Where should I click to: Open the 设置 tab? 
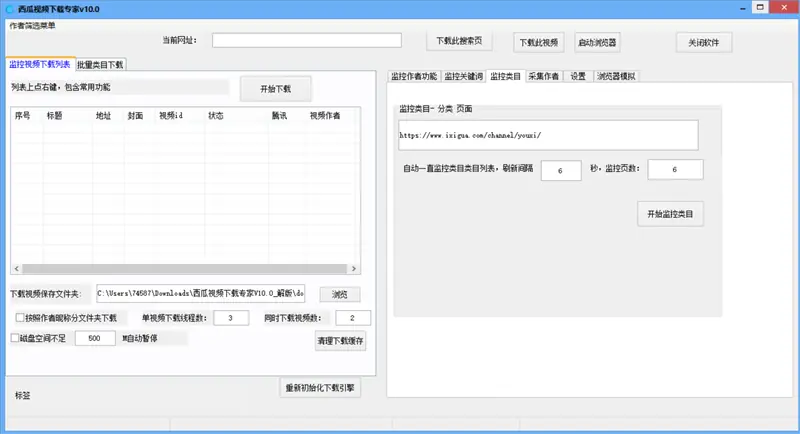coord(578,76)
